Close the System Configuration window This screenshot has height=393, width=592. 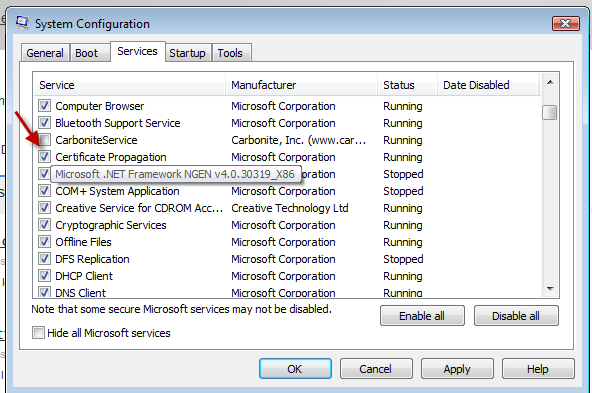pyautogui.click(x=566, y=24)
